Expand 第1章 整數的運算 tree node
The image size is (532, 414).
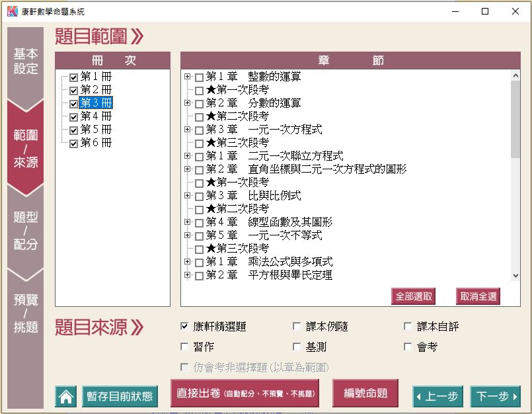(188, 77)
